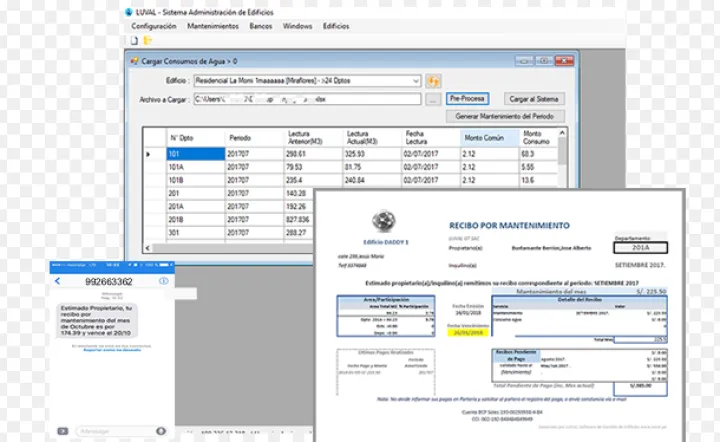The height and width of the screenshot is (442, 720).
Task: Click the 60.3 Monto Consumo cell
Action: (x=539, y=154)
